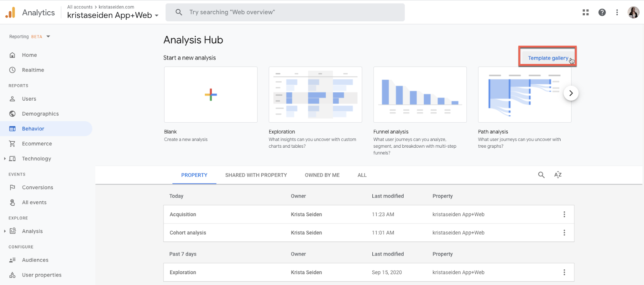Click the Realtime clock icon
The image size is (644, 285).
point(12,70)
